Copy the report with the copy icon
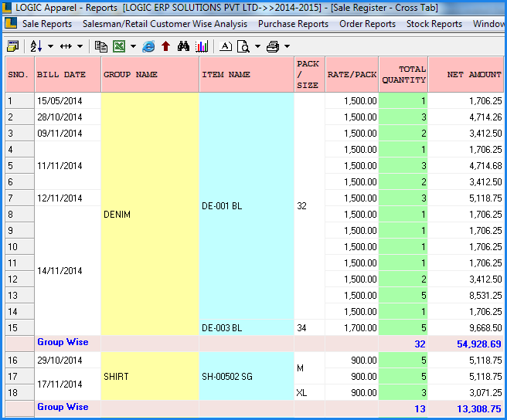Image resolution: width=507 pixels, height=420 pixels. click(101, 46)
